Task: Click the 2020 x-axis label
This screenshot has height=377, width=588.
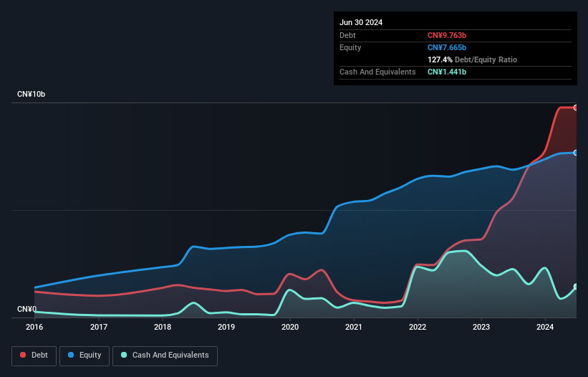Action: pyautogui.click(x=290, y=327)
